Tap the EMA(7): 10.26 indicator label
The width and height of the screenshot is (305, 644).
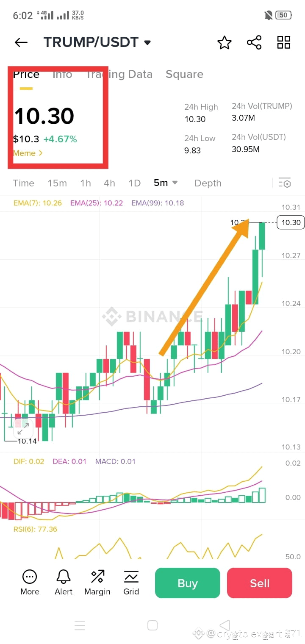(38, 203)
